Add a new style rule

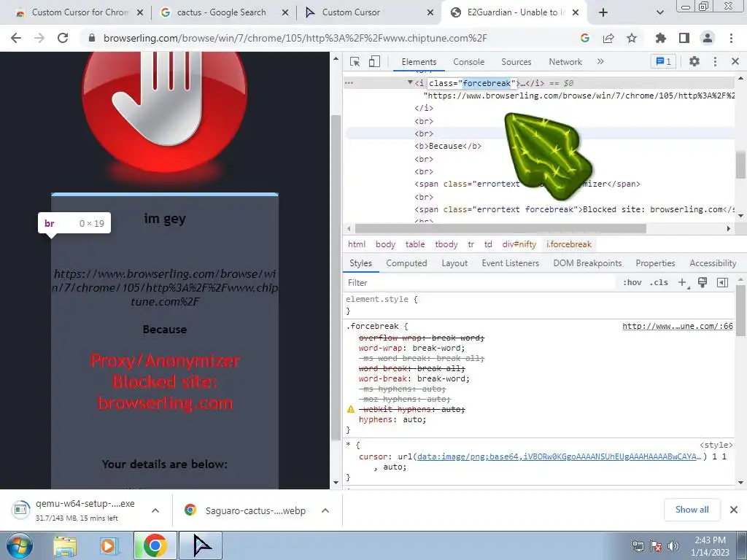[683, 283]
